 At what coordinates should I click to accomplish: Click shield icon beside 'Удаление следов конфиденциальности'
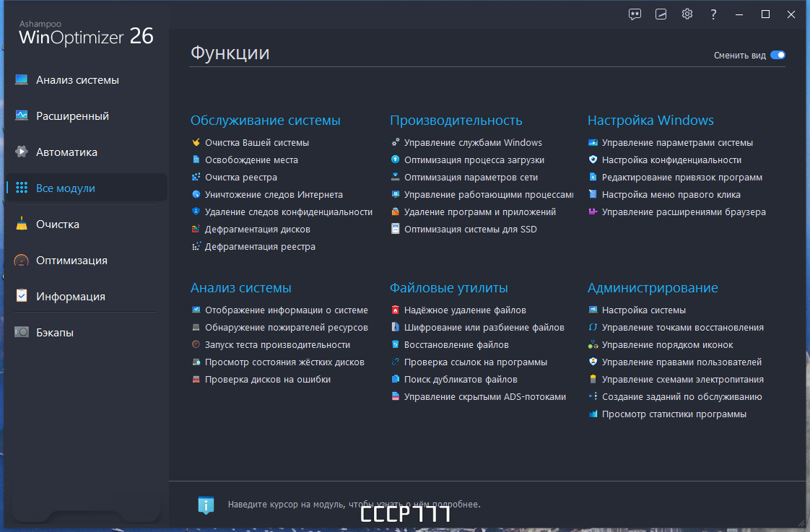(196, 212)
